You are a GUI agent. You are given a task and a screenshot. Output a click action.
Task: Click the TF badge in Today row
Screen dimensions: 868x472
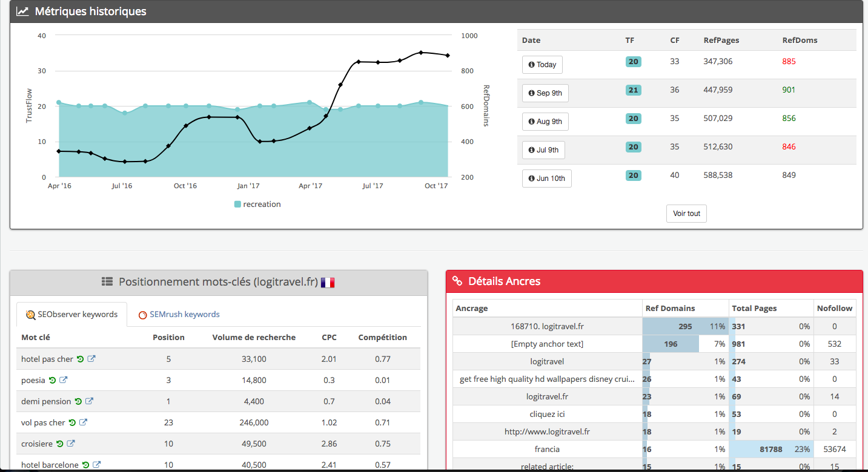(633, 62)
